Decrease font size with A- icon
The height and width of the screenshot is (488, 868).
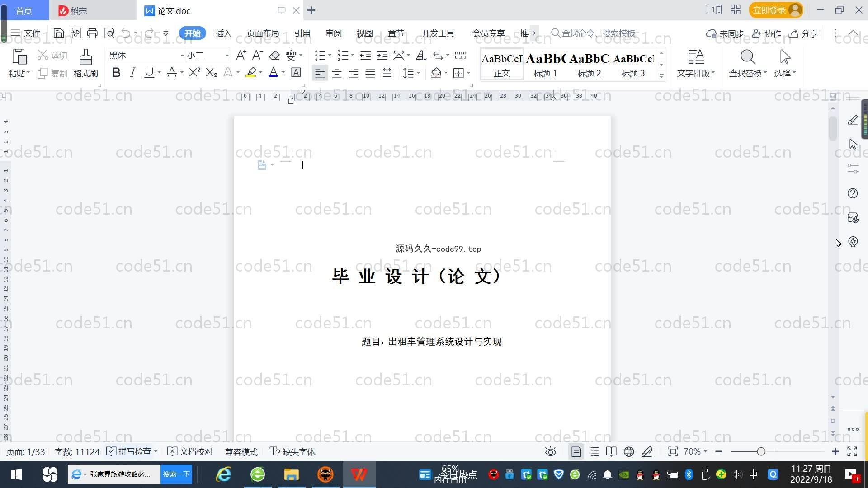coord(257,55)
